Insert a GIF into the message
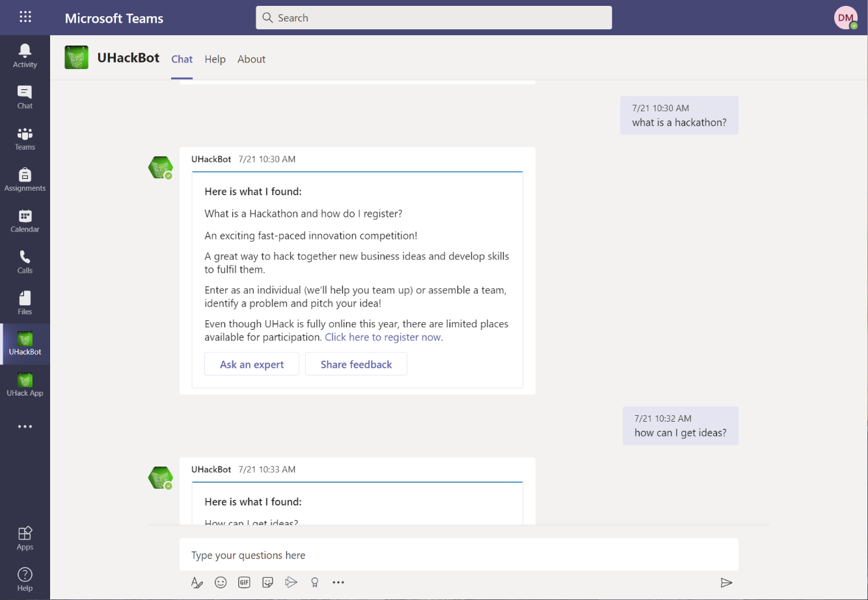868x600 pixels. [244, 582]
